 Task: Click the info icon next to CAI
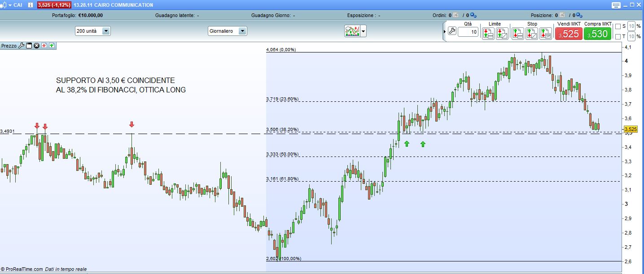(30, 5)
